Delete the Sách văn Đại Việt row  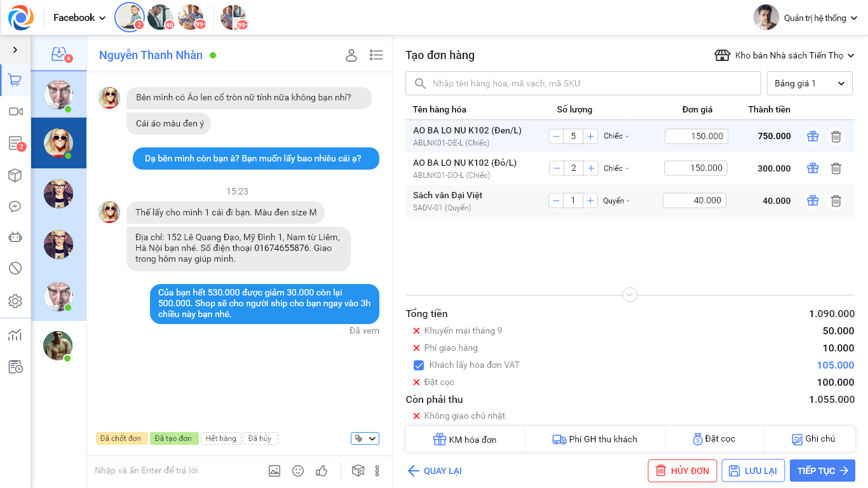pyautogui.click(x=836, y=201)
